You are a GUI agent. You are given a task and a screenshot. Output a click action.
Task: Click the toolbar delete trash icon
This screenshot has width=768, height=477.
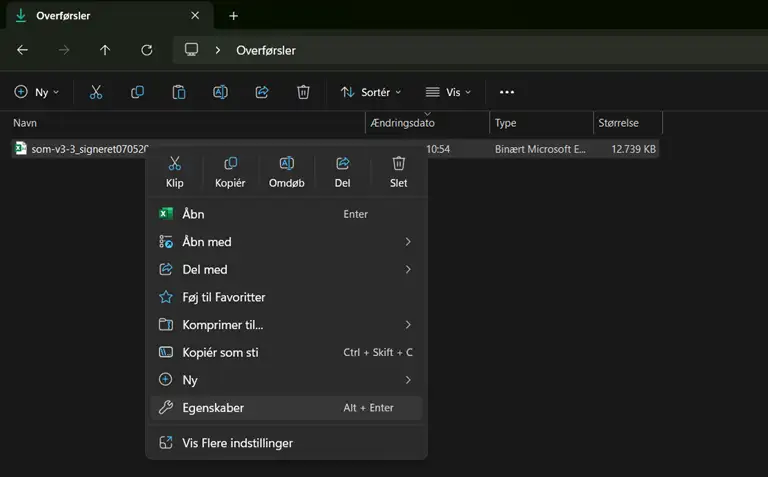(304, 92)
